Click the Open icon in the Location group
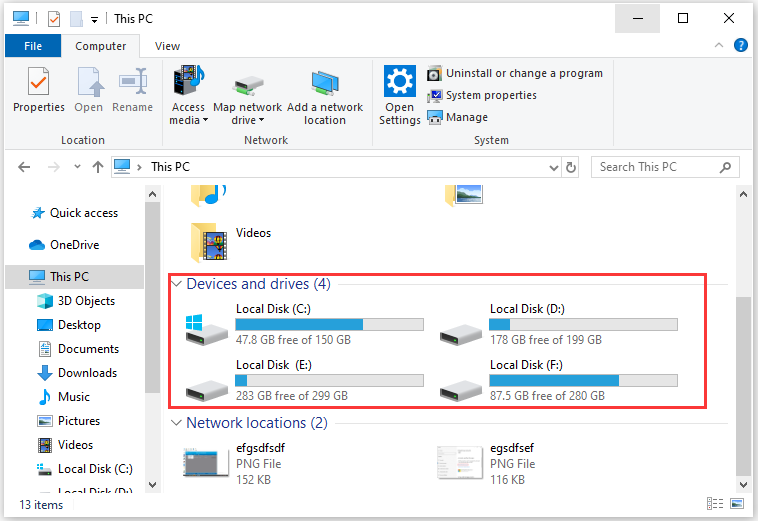This screenshot has width=758, height=521. coord(89,81)
